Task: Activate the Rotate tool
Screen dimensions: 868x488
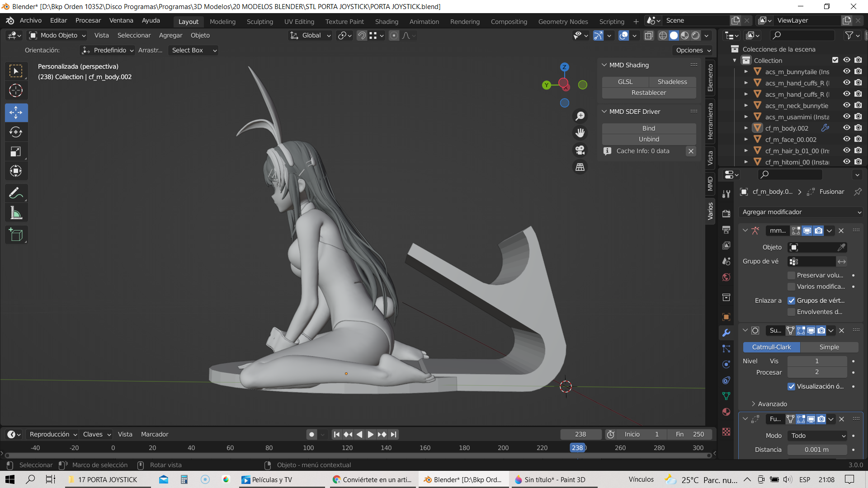Action: [x=16, y=132]
